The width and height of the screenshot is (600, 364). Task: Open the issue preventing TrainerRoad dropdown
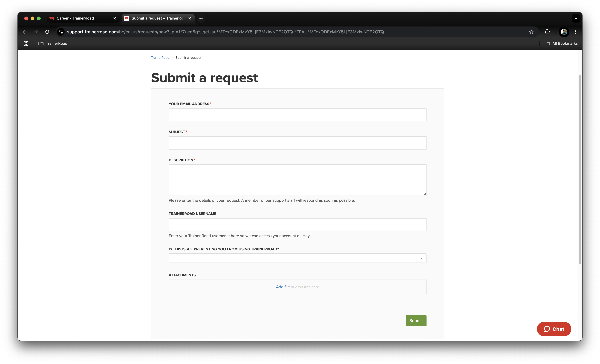click(297, 258)
